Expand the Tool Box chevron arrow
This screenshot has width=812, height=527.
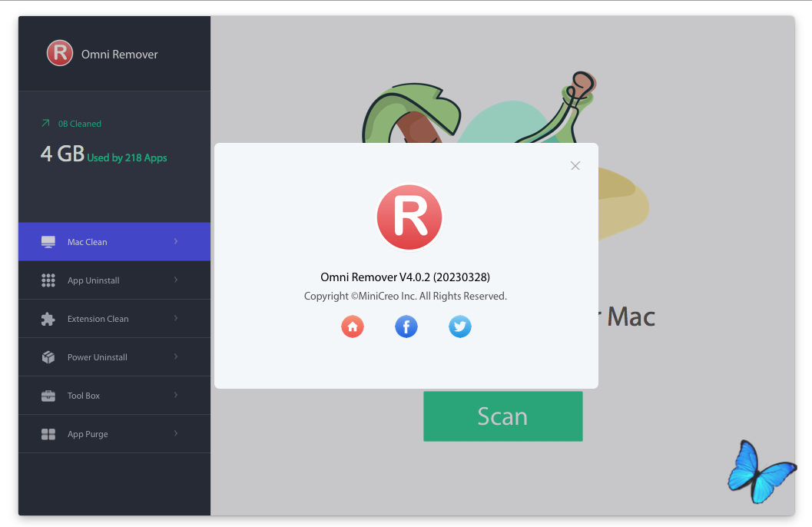point(176,395)
